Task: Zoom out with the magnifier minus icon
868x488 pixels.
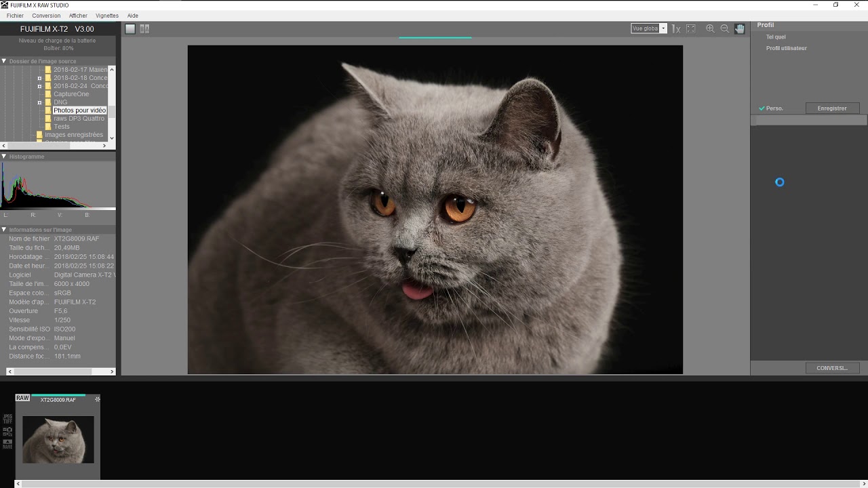Action: pos(725,28)
